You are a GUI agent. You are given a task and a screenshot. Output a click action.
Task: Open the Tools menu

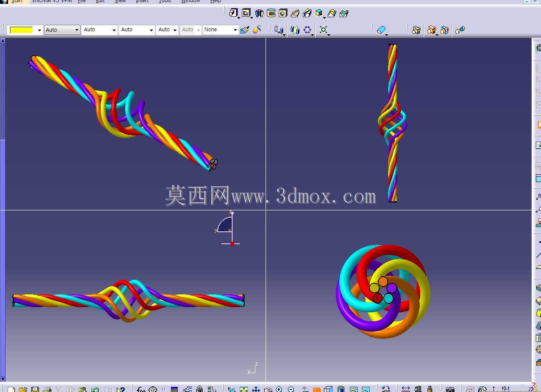165,1
